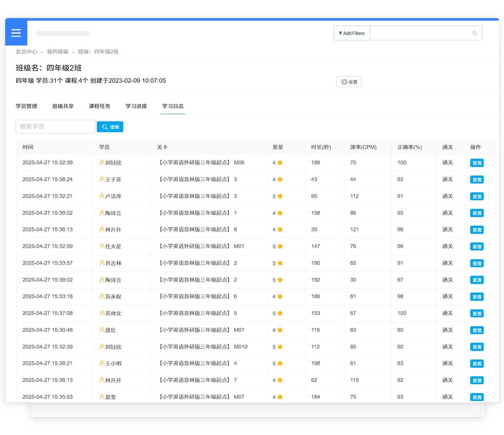Open the Add Filters dropdown
The height and width of the screenshot is (435, 504).
(352, 33)
